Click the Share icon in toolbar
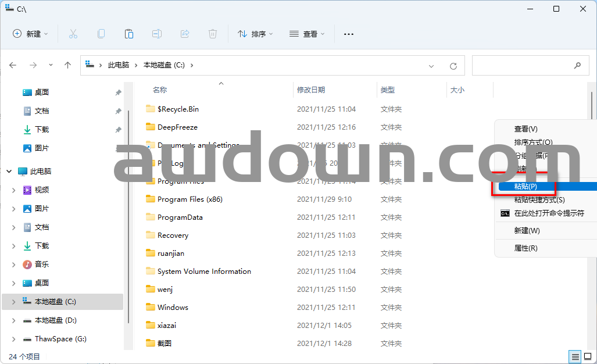This screenshot has height=364, width=597. click(x=185, y=34)
